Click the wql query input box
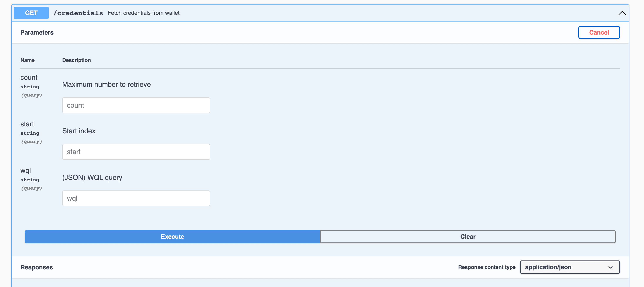The image size is (644, 287). click(x=136, y=198)
